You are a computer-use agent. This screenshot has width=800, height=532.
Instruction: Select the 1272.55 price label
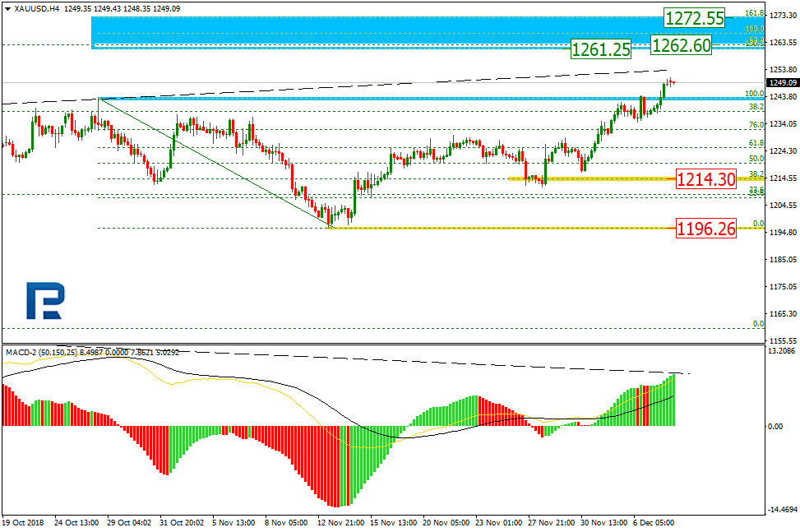[x=695, y=18]
